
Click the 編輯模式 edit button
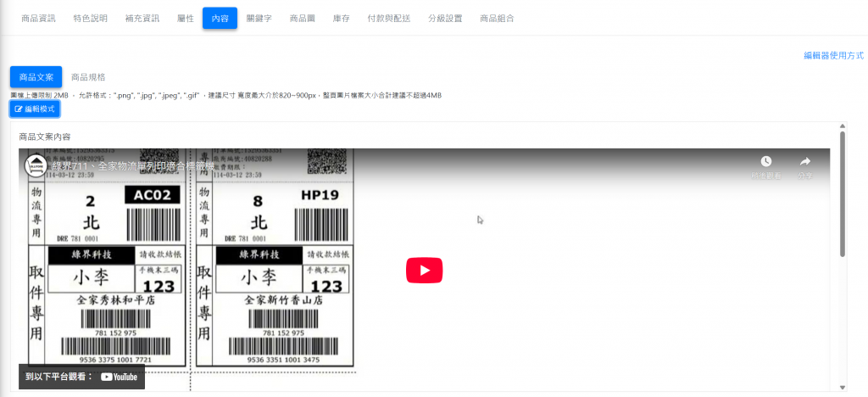click(x=35, y=109)
